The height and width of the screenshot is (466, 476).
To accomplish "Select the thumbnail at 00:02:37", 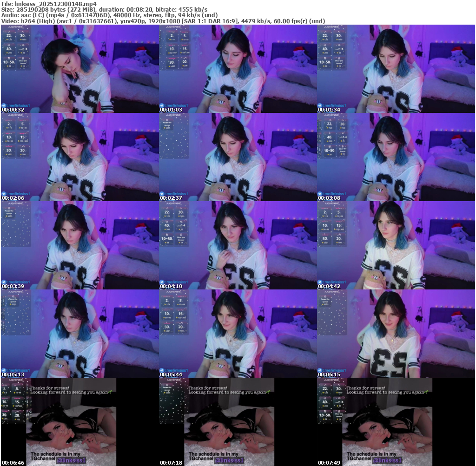I will pos(238,157).
